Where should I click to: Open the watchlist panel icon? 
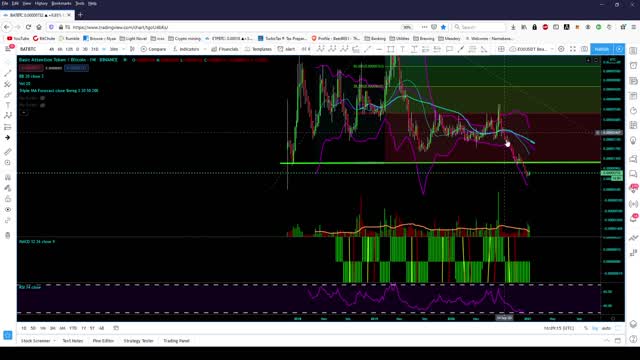tap(633, 51)
